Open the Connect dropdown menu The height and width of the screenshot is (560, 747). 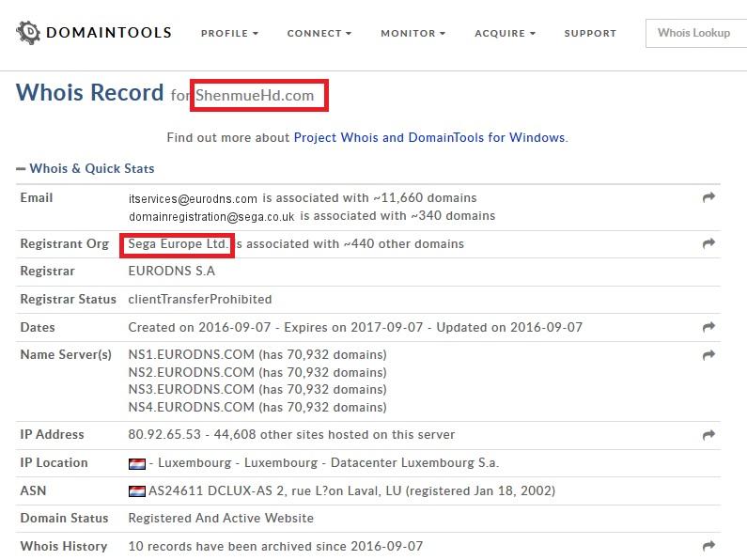click(x=319, y=33)
